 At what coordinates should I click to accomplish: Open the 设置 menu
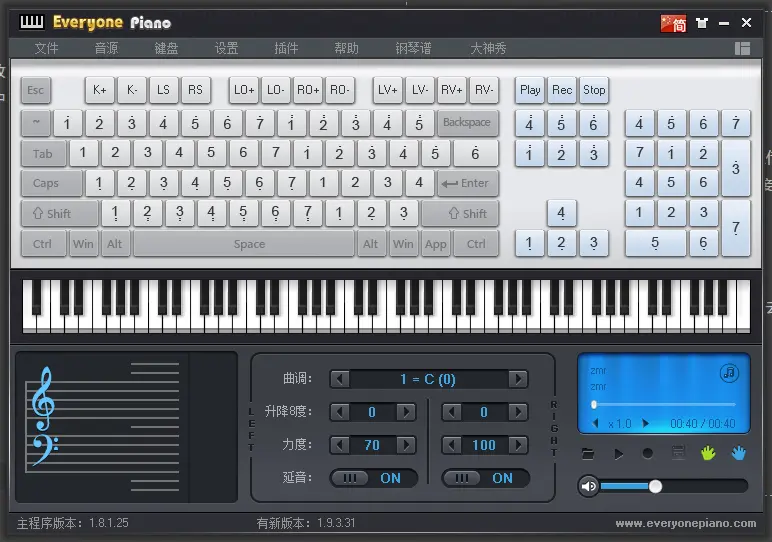pyautogui.click(x=226, y=48)
